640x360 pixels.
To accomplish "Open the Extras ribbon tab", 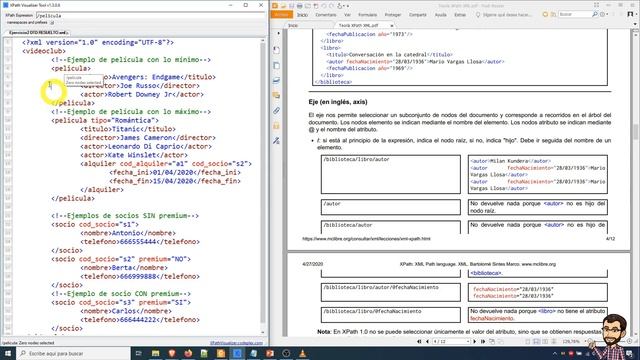I will [x=460, y=15].
